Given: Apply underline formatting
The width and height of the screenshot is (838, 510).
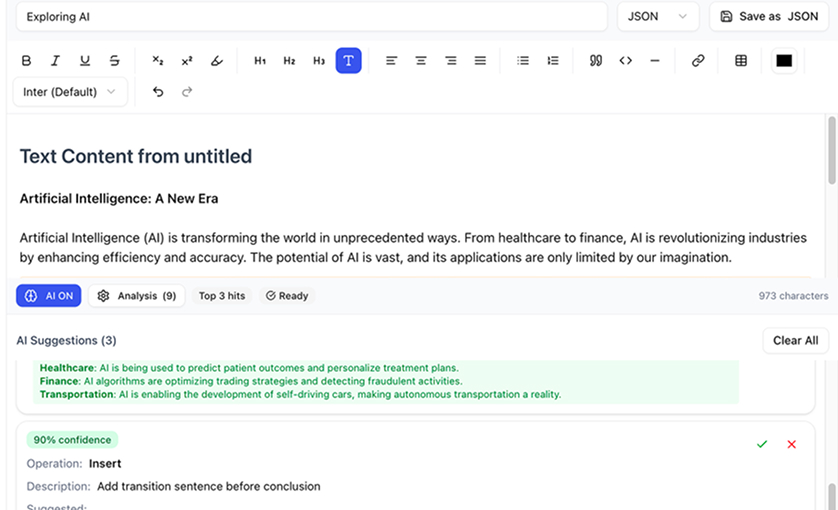Looking at the screenshot, I should click(x=85, y=61).
